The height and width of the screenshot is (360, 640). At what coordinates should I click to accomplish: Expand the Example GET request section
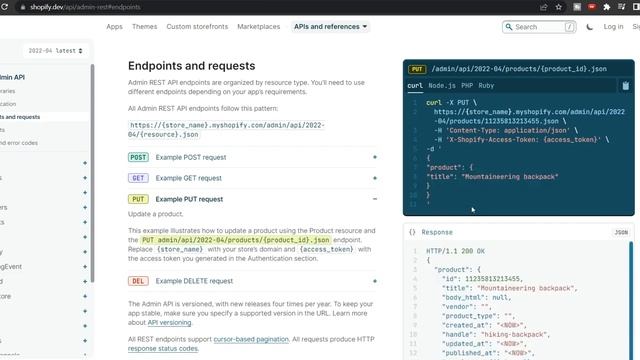coord(252,178)
